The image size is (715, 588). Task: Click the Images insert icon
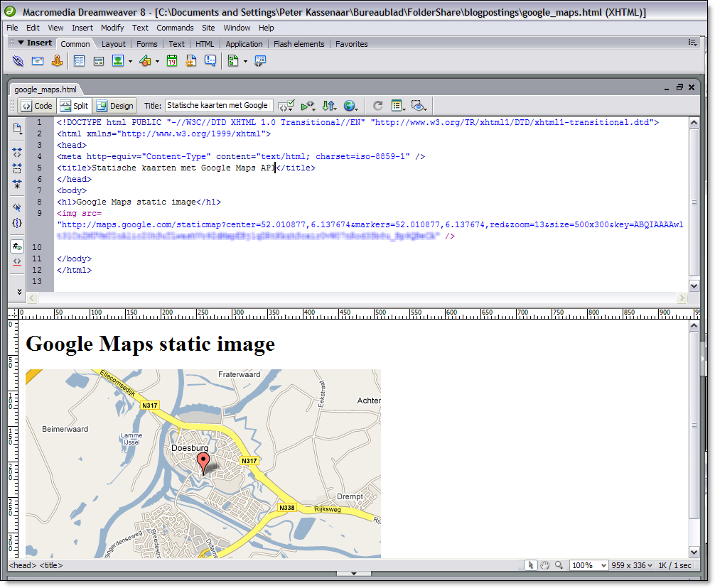point(118,60)
